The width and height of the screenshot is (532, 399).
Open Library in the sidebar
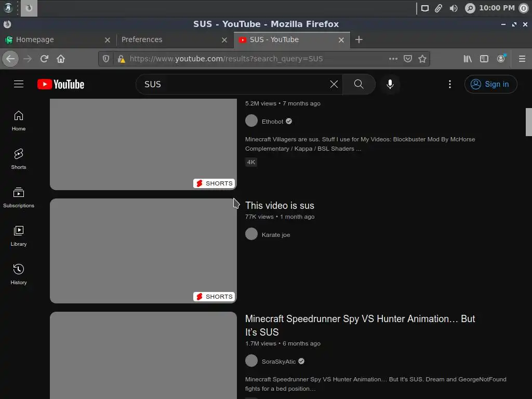tap(19, 236)
